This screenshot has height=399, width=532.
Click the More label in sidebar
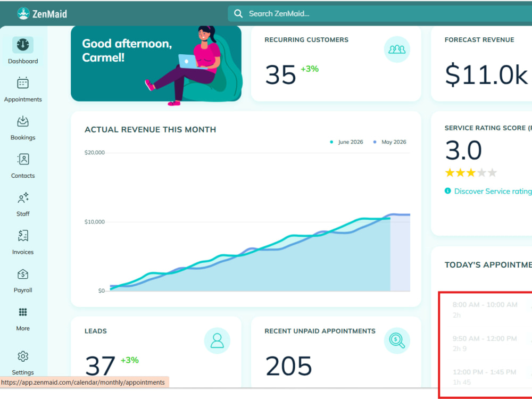[23, 328]
